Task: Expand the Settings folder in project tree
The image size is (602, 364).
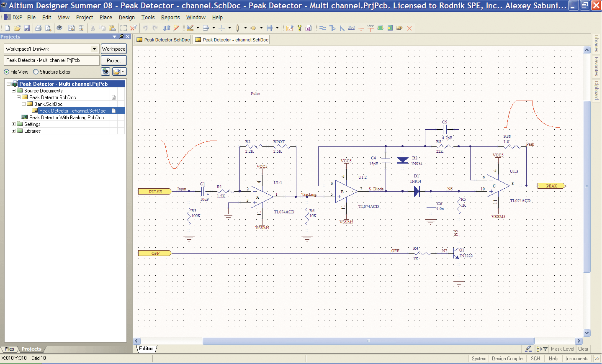Action: [x=13, y=124]
